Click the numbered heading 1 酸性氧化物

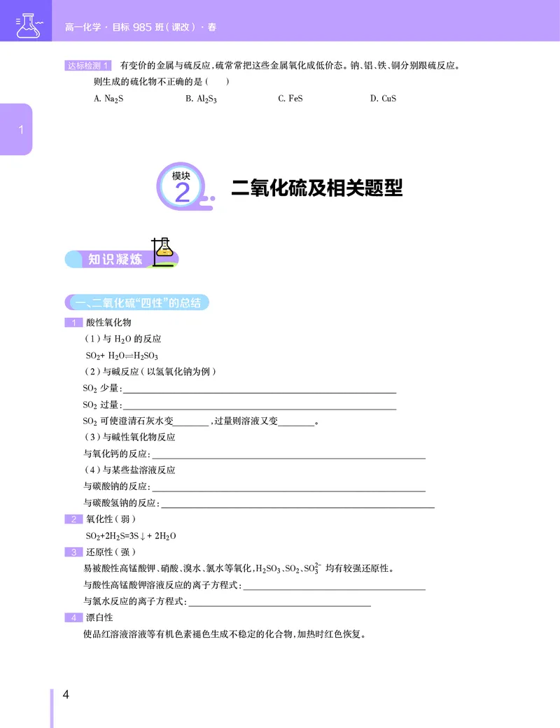pyautogui.click(x=98, y=322)
